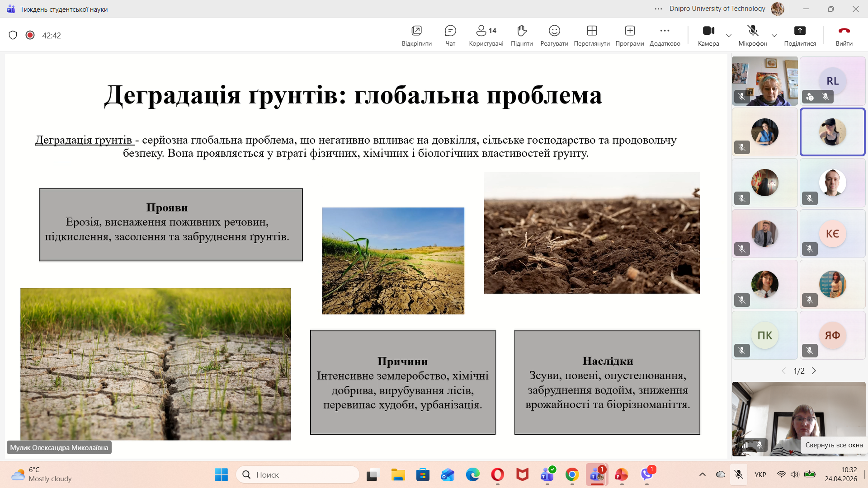Toggle the Camera on or off
This screenshot has width=868, height=488.
(x=708, y=35)
